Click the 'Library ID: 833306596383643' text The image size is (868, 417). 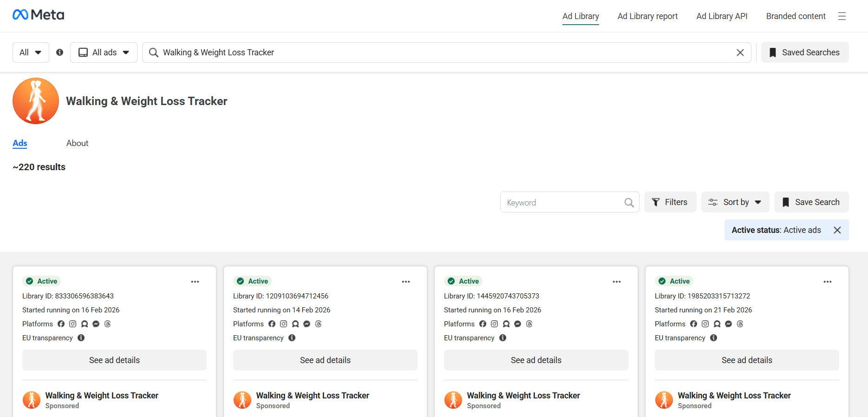tap(68, 296)
